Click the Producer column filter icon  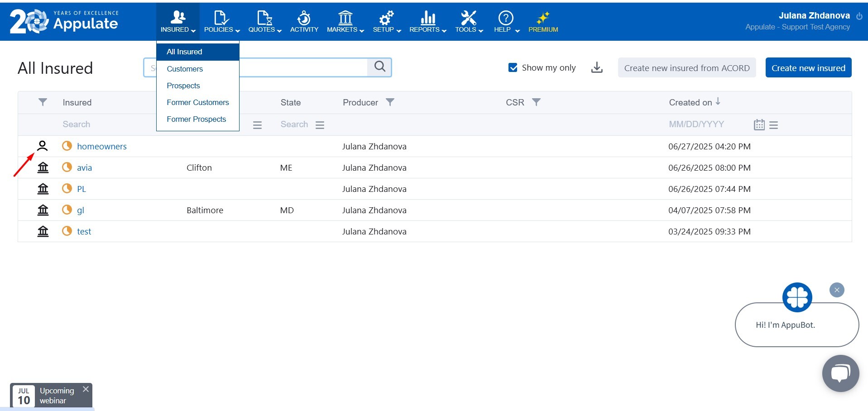(390, 102)
